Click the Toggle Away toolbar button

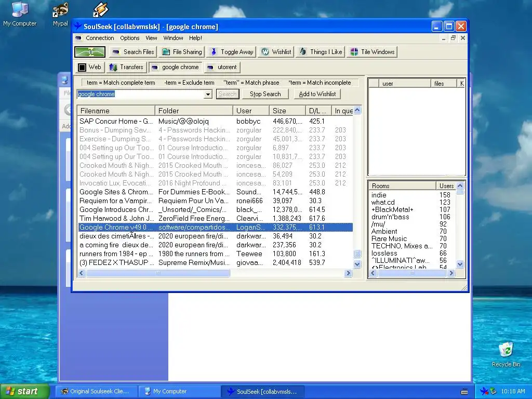coord(232,52)
